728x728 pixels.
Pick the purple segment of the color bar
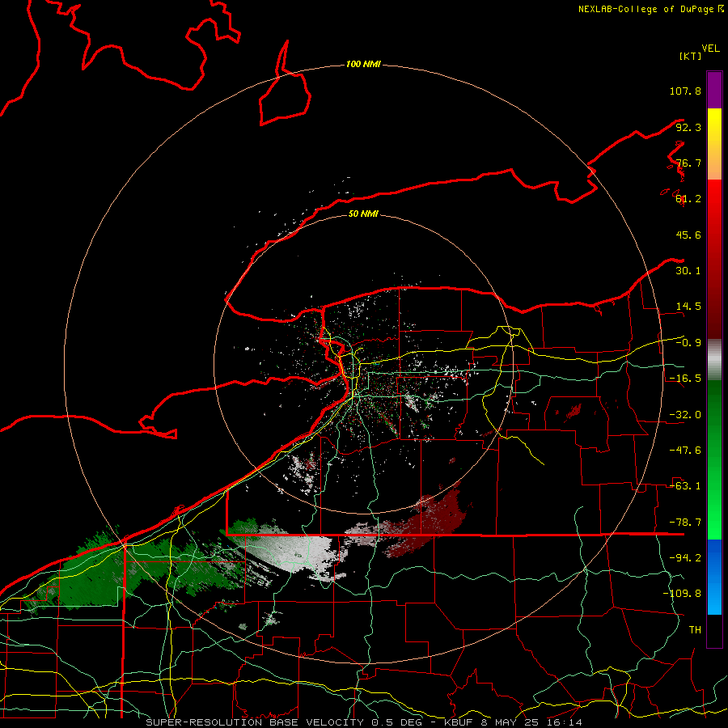(714, 90)
